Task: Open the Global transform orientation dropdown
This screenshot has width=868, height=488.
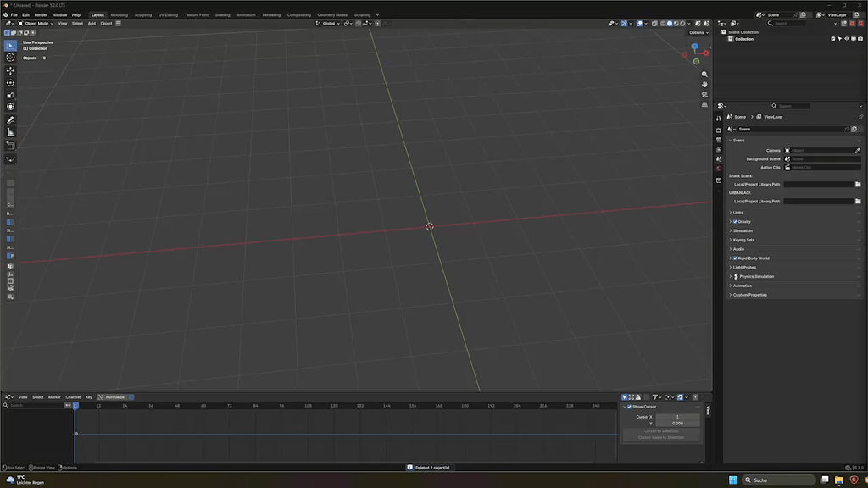Action: coord(328,23)
